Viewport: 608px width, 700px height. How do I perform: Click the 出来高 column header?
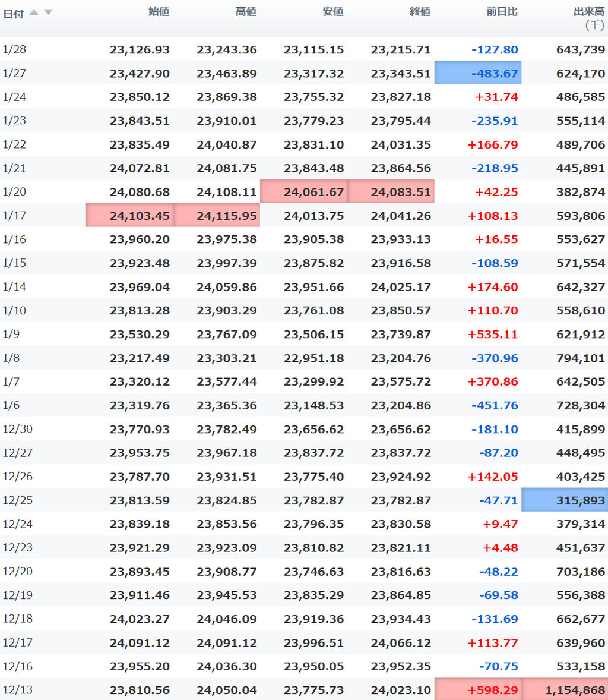coord(589,12)
